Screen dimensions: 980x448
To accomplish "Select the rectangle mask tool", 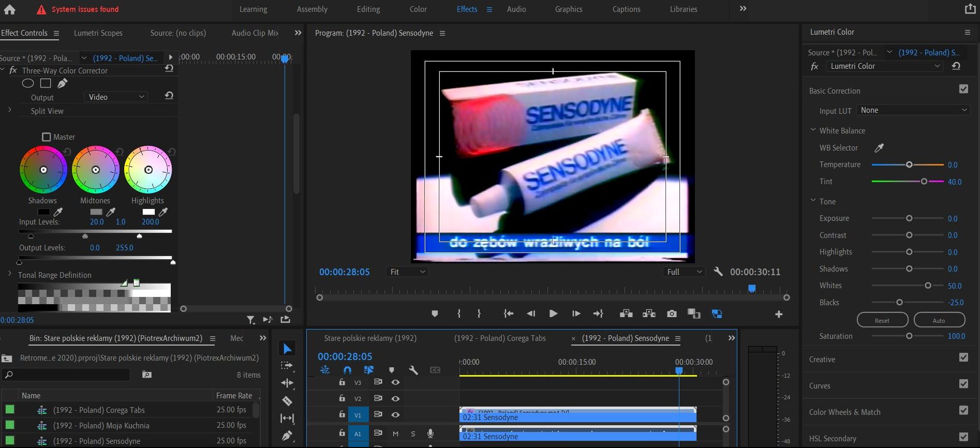I will pos(46,83).
